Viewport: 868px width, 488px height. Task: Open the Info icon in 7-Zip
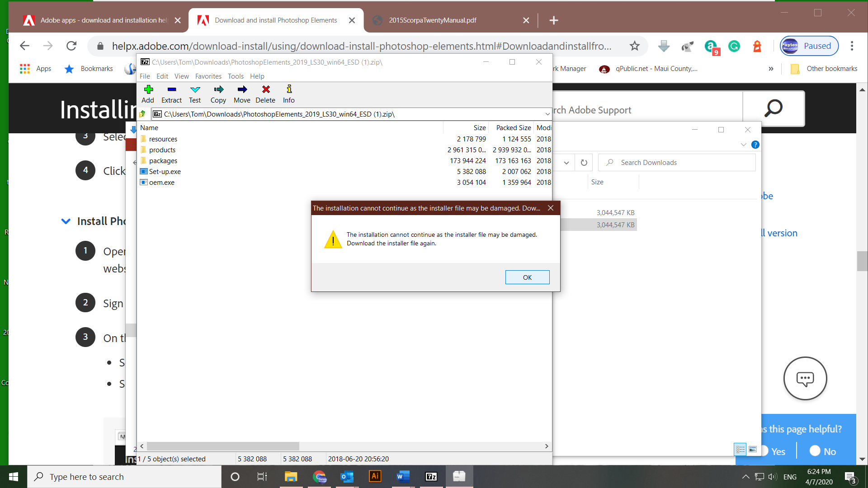[288, 94]
